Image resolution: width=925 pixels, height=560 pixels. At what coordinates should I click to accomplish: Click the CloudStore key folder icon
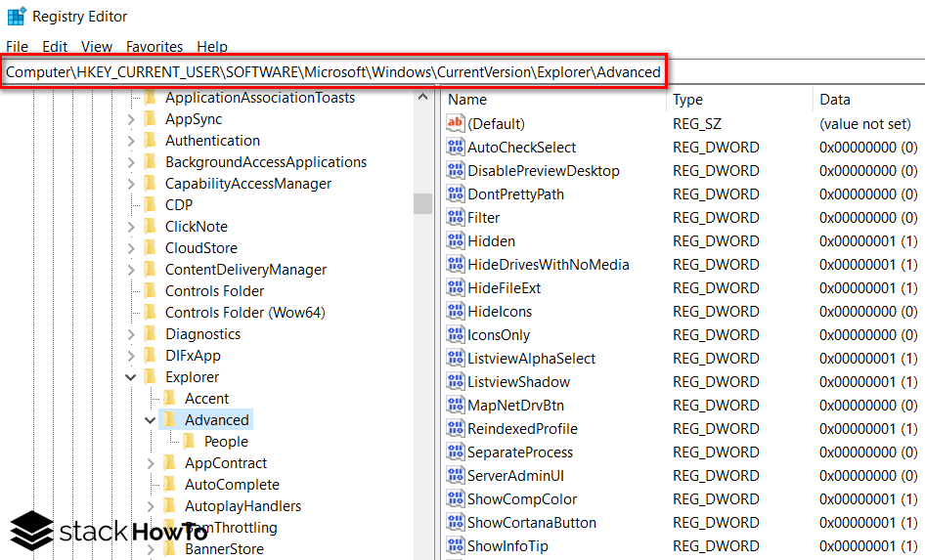point(150,247)
